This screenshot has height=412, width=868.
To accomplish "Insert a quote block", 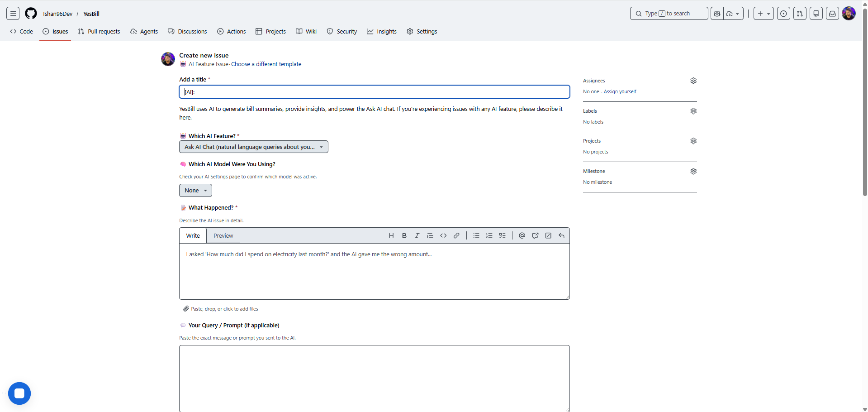I will coord(430,235).
